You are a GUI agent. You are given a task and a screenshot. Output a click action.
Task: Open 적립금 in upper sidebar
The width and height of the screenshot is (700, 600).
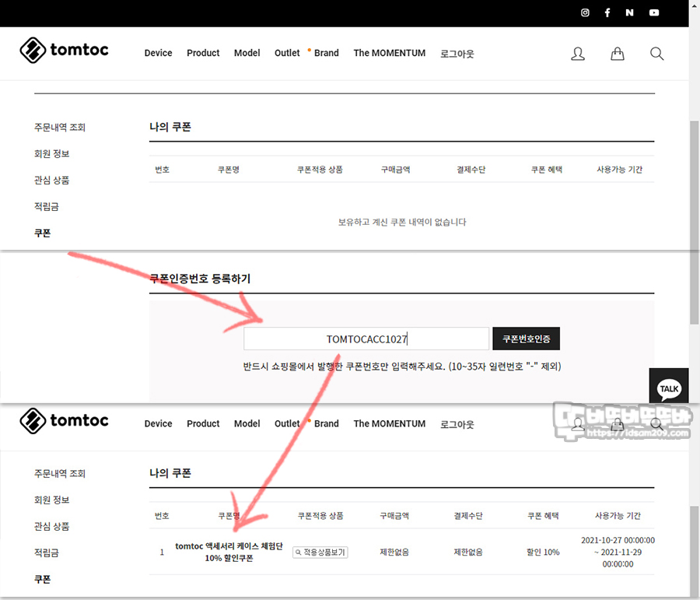pyautogui.click(x=47, y=206)
